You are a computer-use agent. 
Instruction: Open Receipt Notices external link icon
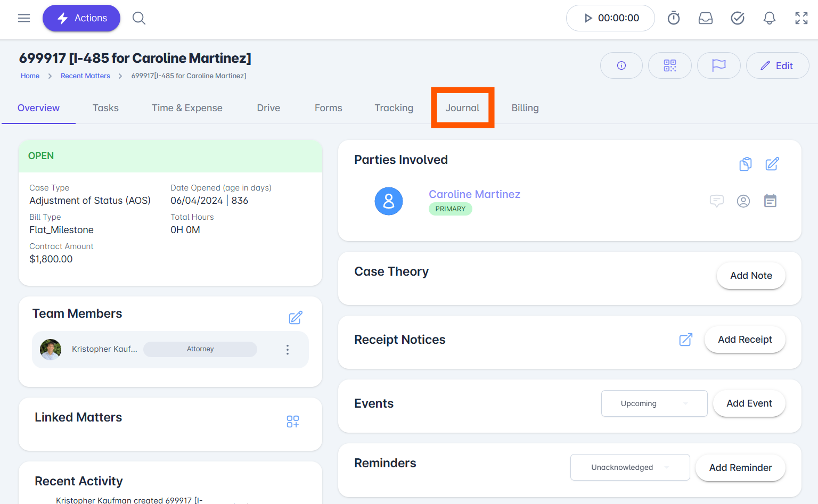tap(686, 340)
